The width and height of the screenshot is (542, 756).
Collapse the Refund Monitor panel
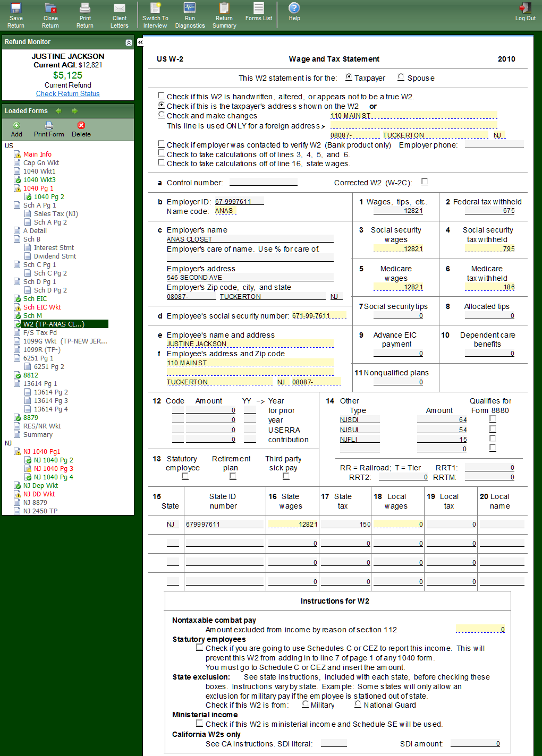[x=129, y=42]
